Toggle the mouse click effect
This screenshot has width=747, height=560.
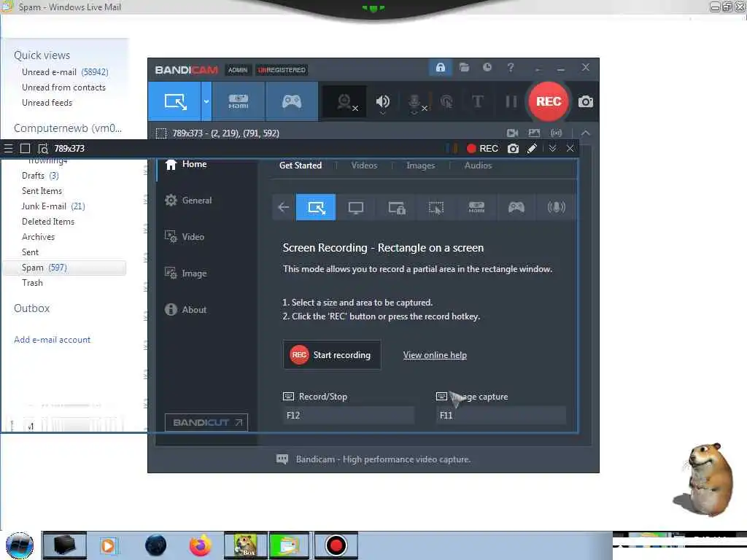click(x=446, y=101)
